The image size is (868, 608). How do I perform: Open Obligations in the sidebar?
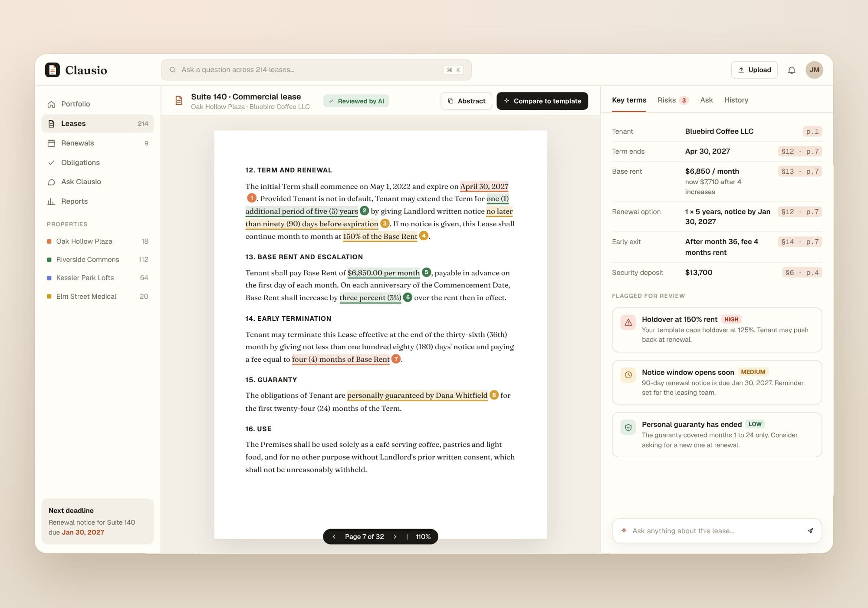coord(98,162)
